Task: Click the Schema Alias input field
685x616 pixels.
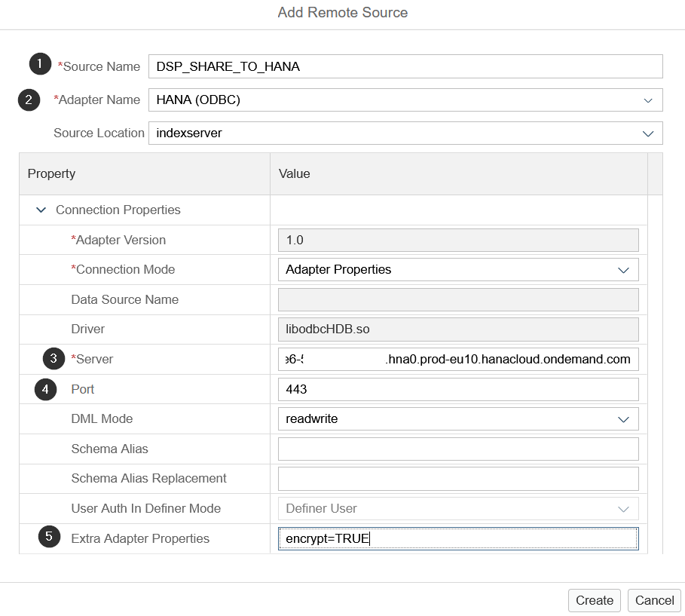Action: (x=458, y=449)
